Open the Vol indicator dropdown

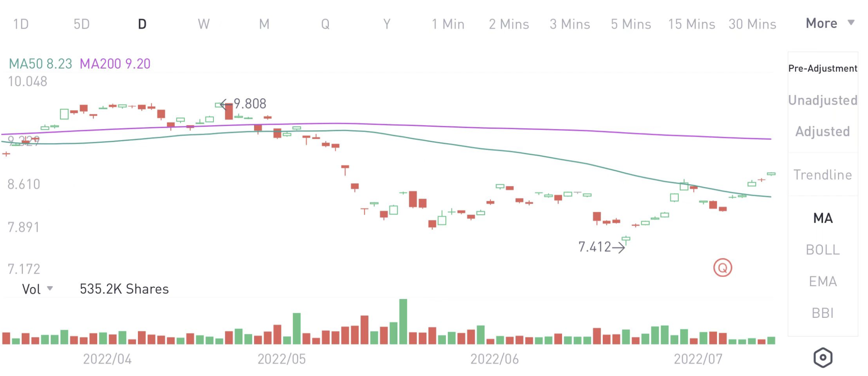37,289
